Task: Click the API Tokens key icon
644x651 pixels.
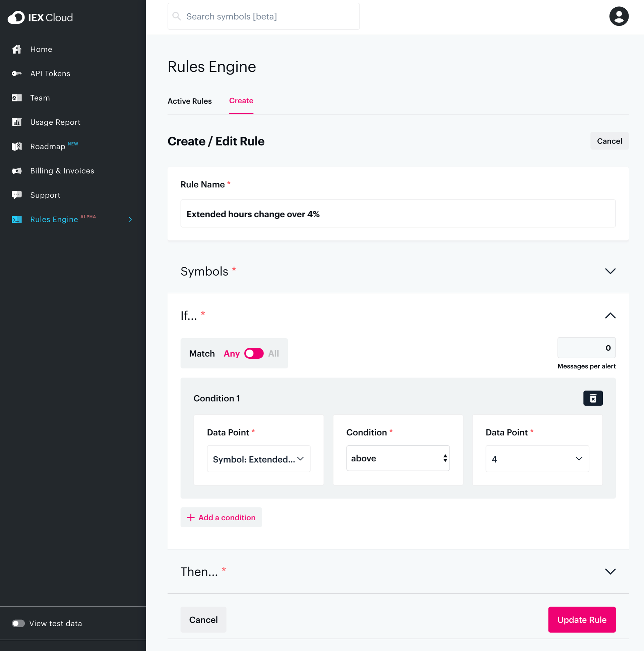Action: point(16,73)
